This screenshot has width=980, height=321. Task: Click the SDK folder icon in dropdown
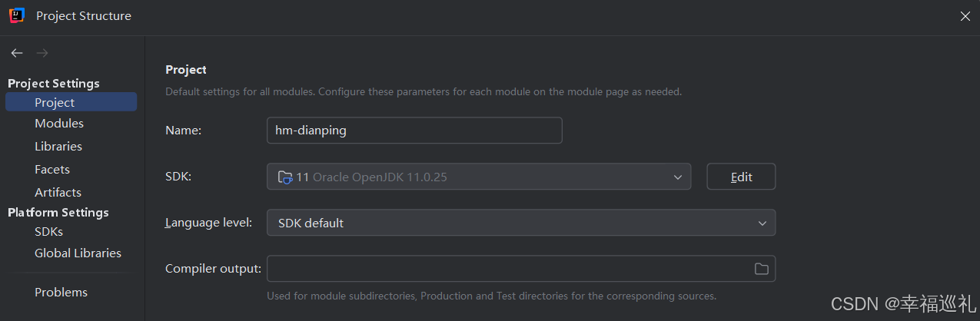285,177
